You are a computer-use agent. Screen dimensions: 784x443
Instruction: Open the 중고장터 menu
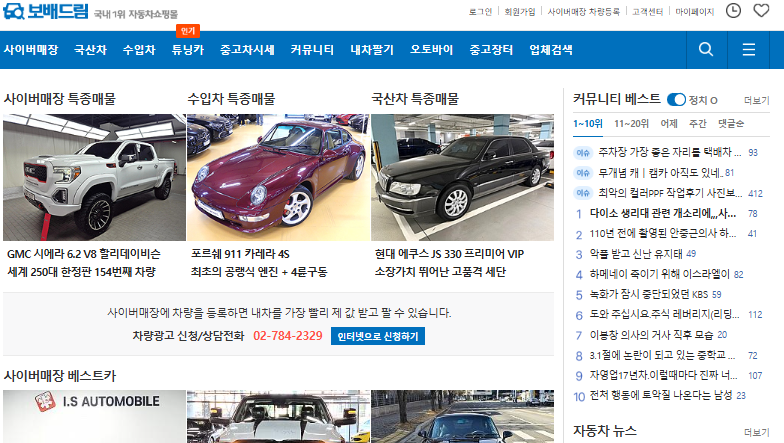tap(491, 50)
